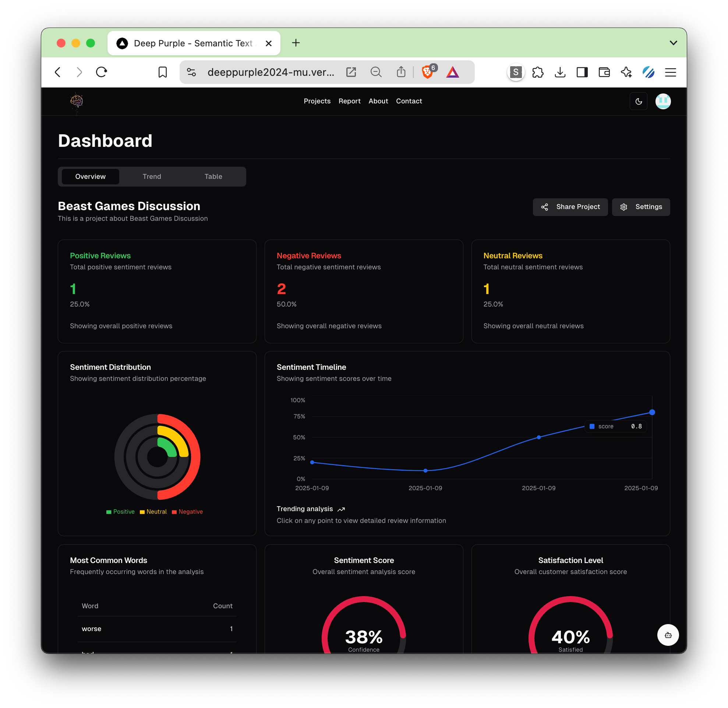728x708 pixels.
Task: Click the Negative legend red swatch
Action: (174, 512)
